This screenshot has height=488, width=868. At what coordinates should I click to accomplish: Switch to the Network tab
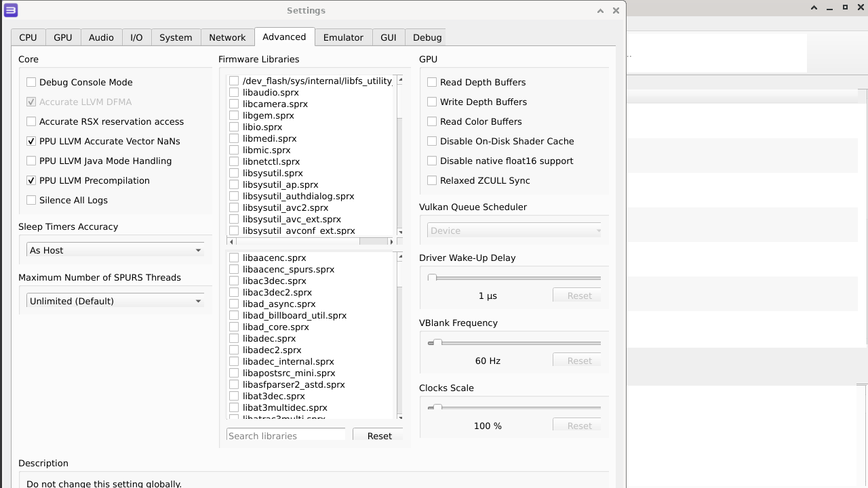click(226, 37)
